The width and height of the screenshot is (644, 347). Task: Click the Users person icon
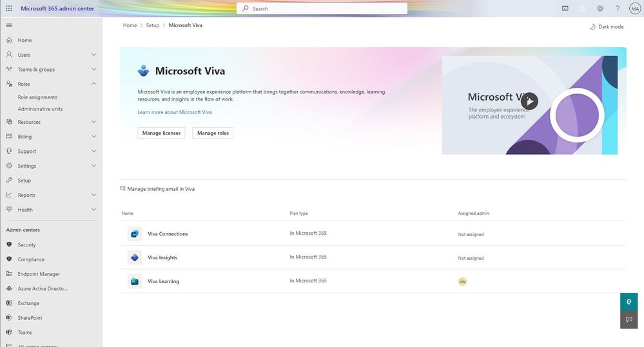tap(9, 54)
